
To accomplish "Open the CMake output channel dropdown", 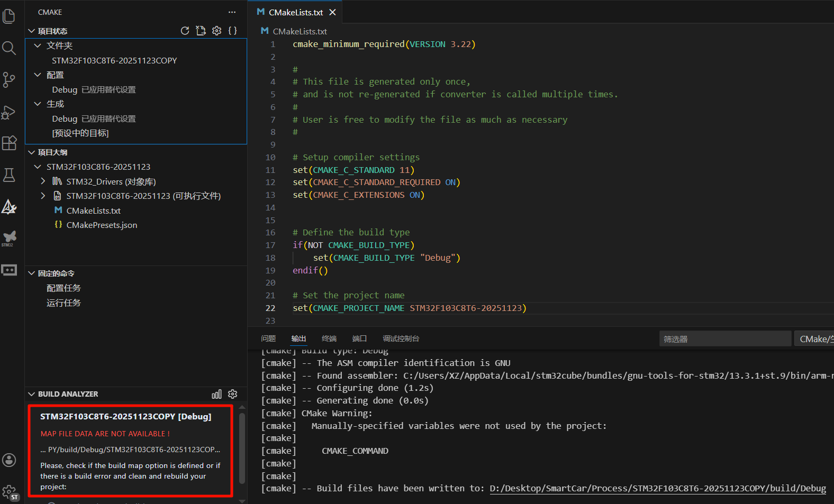I will point(814,339).
